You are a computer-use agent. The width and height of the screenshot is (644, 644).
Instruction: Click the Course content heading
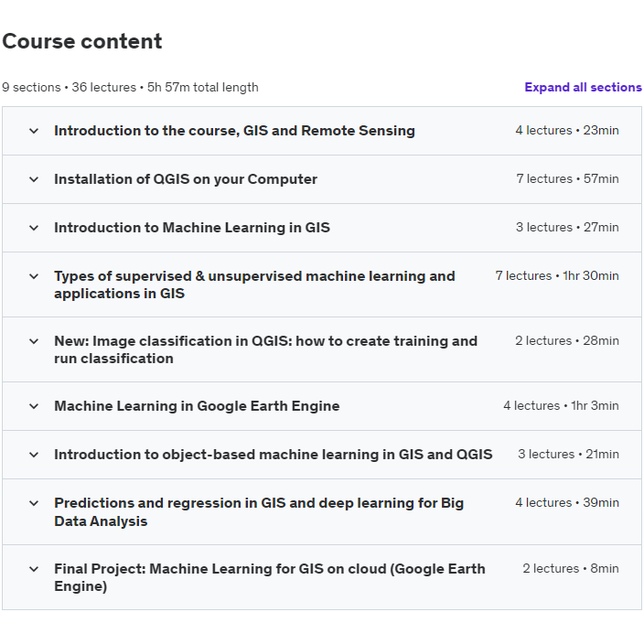pos(82,41)
